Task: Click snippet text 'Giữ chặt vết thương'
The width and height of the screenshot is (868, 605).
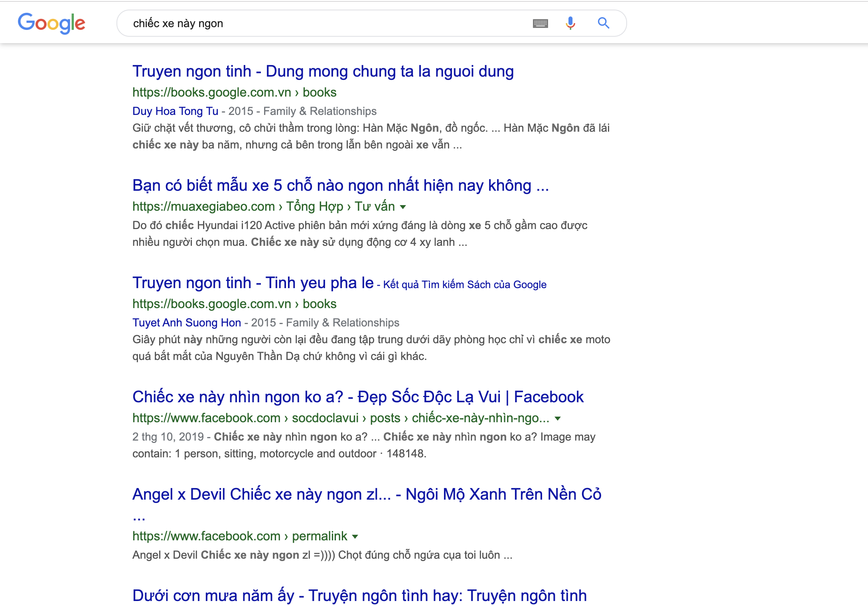Action: [371, 136]
